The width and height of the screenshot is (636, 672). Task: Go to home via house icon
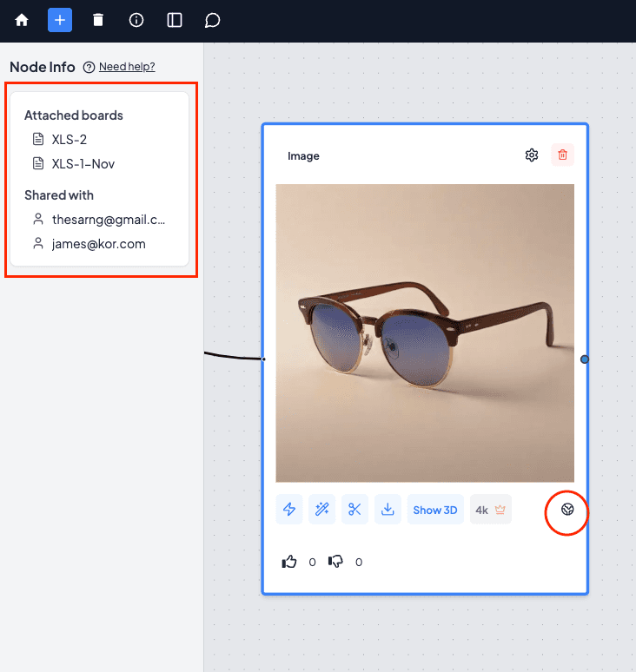click(22, 20)
